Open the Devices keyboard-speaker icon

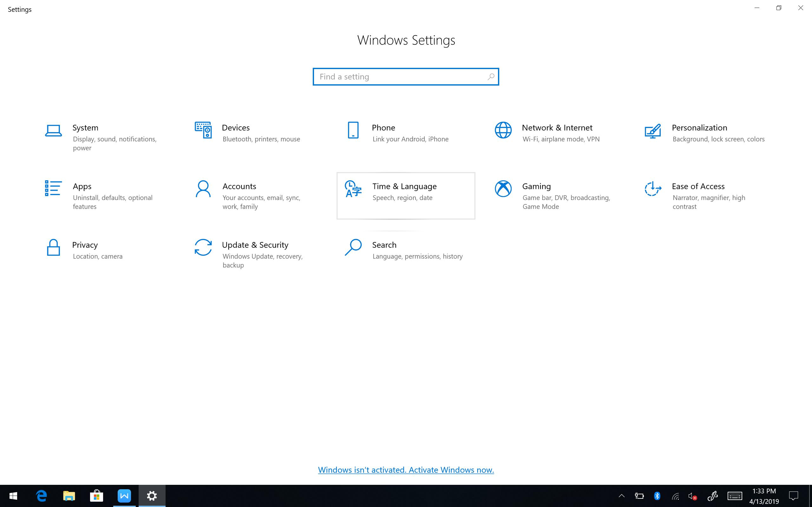[x=203, y=130]
